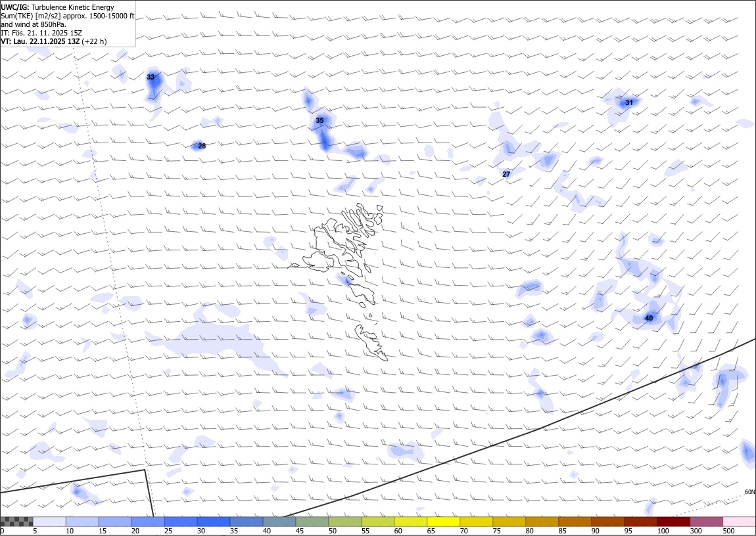The height and width of the screenshot is (536, 756).
Task: Select the 'VT: Lau. 22.11.2025 13Z (+22 h)' line
Action: click(54, 41)
